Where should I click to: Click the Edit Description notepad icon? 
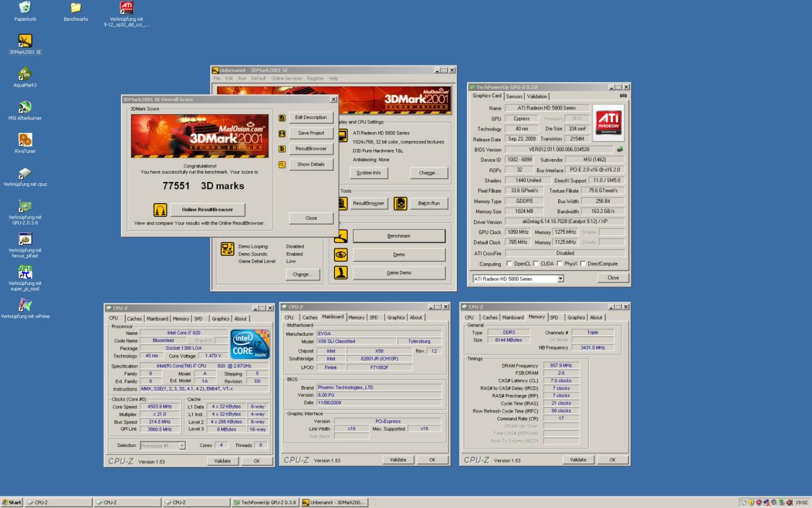coord(282,118)
